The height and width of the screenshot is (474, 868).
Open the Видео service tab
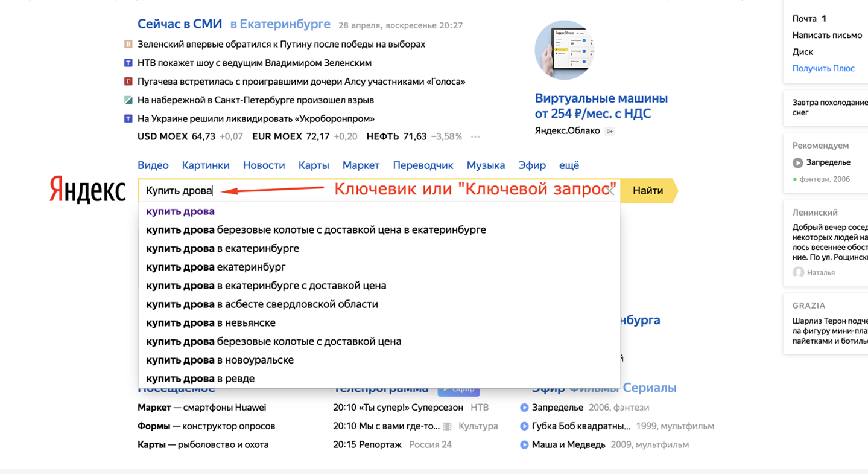point(153,165)
